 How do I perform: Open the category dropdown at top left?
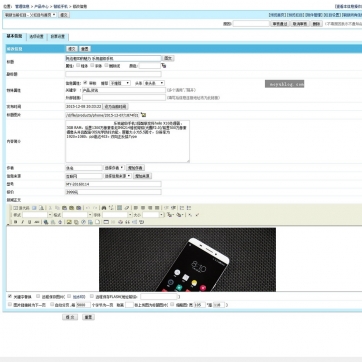[x=30, y=15]
